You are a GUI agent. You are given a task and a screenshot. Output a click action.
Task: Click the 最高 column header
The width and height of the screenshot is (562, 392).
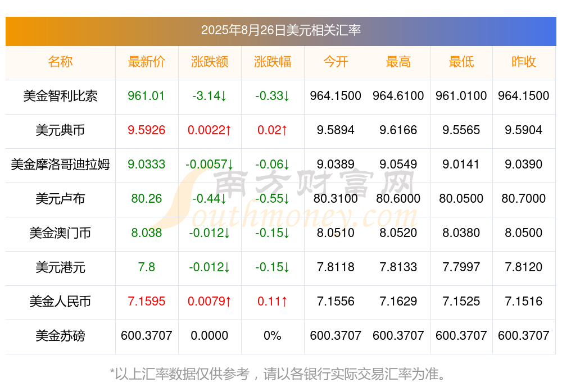coord(398,62)
